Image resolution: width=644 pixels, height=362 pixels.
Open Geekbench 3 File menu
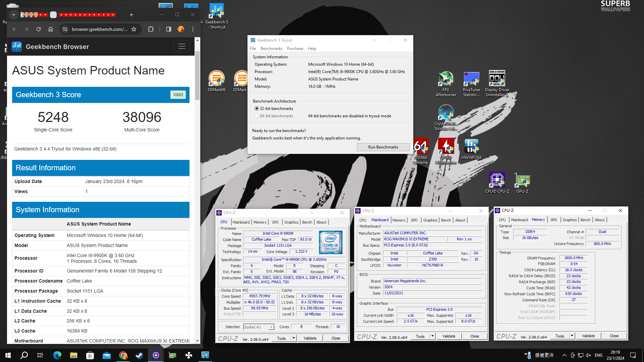click(x=253, y=49)
